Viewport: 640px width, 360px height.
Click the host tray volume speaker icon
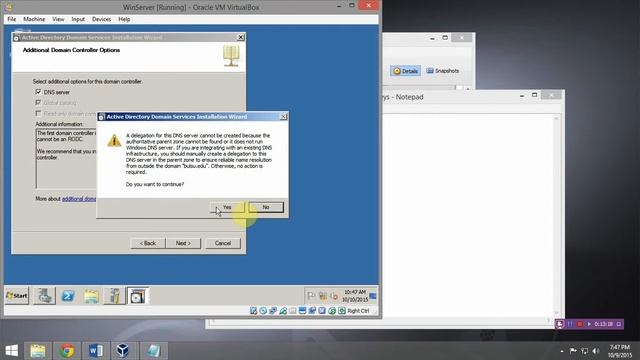click(x=596, y=351)
